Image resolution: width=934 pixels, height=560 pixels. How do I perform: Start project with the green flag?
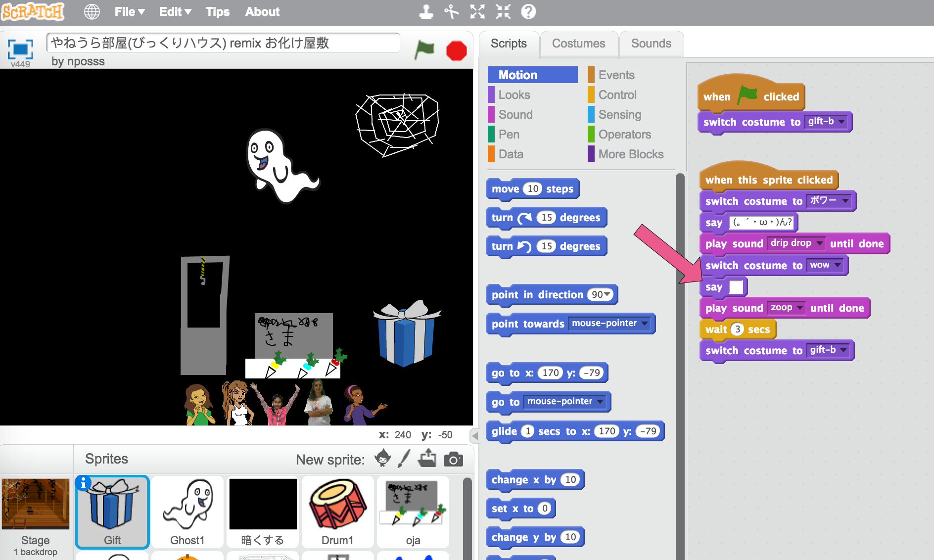pos(424,50)
